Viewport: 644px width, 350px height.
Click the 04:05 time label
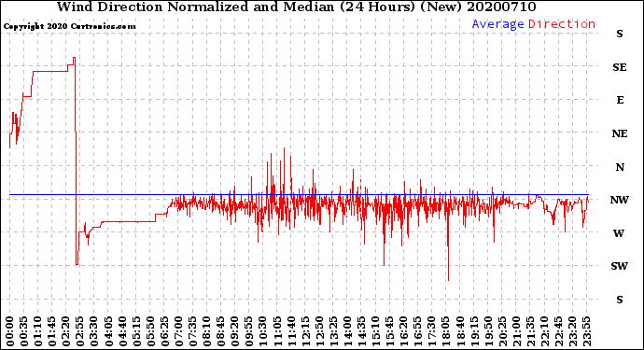[x=108, y=331]
